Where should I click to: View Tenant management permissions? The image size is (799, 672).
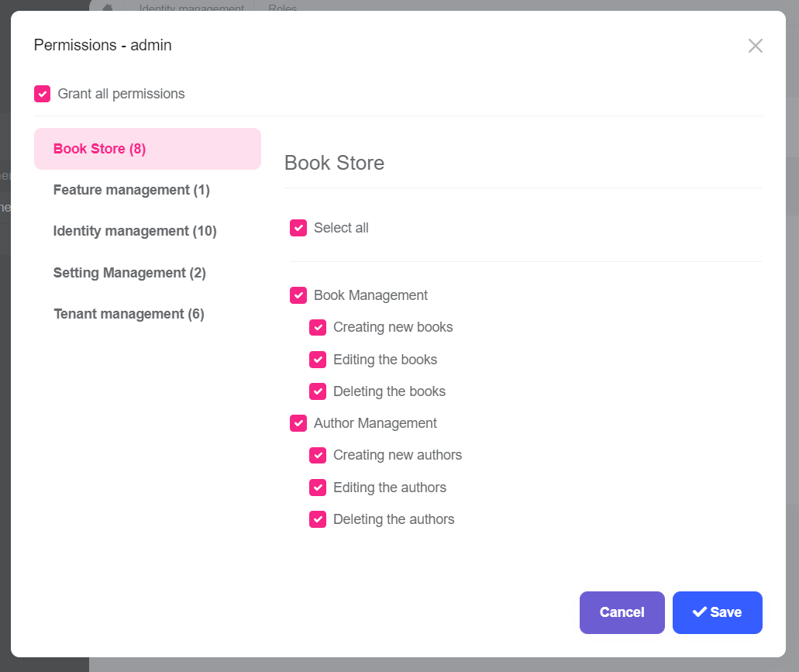tap(129, 313)
